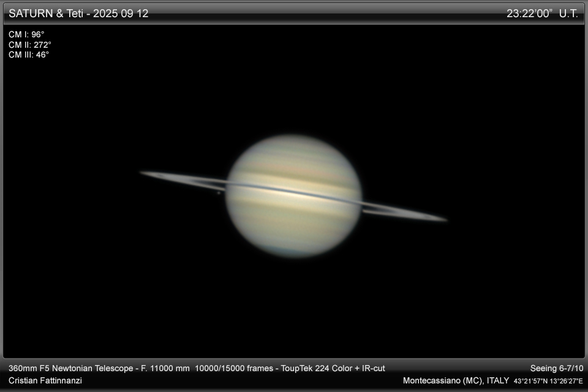Viewport: 588px width, 392px height.
Task: Click the 23:22'00" U.T. timestamp
Action: click(541, 13)
